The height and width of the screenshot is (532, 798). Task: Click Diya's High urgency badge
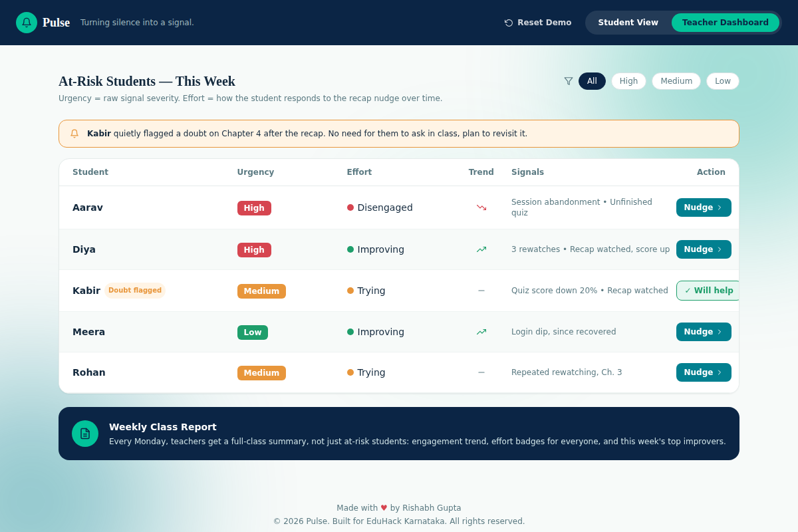click(254, 250)
